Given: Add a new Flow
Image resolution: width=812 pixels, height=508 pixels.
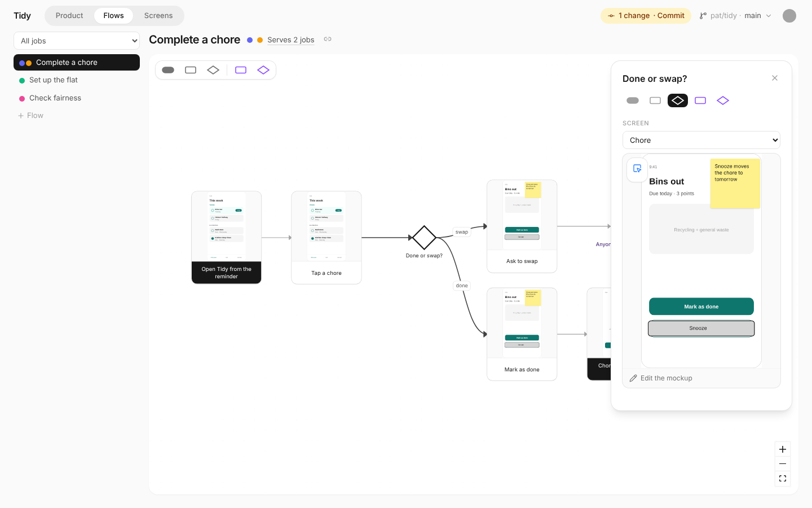Looking at the screenshot, I should (x=30, y=116).
